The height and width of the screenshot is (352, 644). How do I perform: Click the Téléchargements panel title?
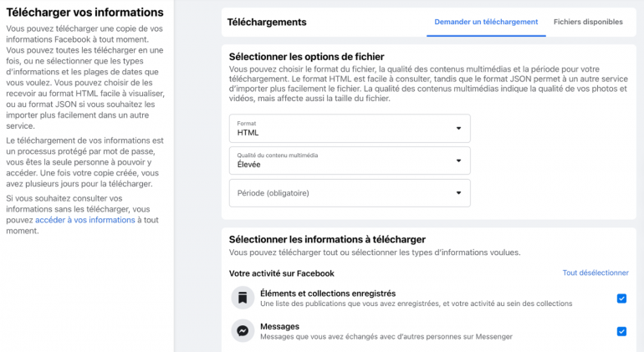pyautogui.click(x=267, y=22)
